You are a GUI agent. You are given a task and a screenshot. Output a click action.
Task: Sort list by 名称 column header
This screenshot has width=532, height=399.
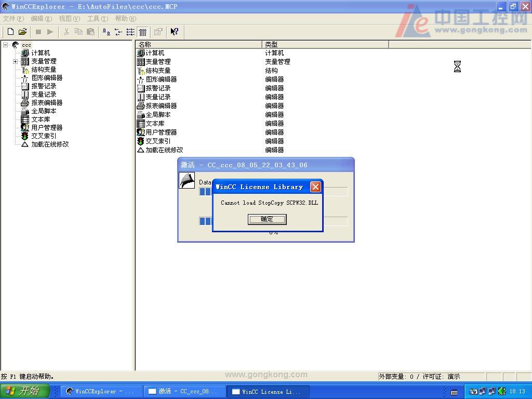[x=199, y=45]
